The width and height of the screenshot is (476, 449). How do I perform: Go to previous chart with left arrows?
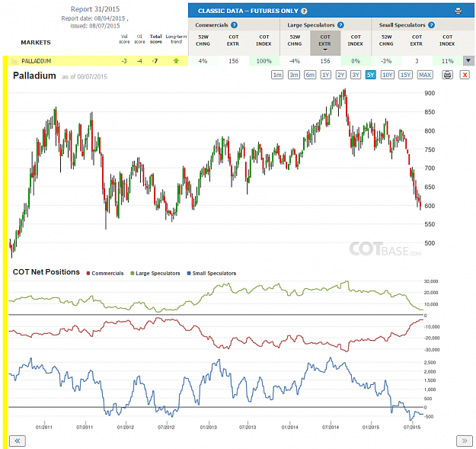(x=18, y=441)
